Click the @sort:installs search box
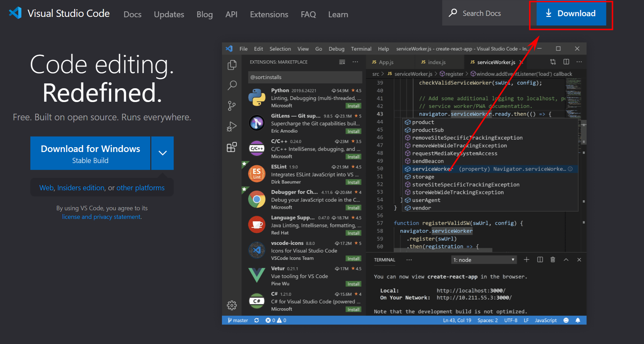 305,77
